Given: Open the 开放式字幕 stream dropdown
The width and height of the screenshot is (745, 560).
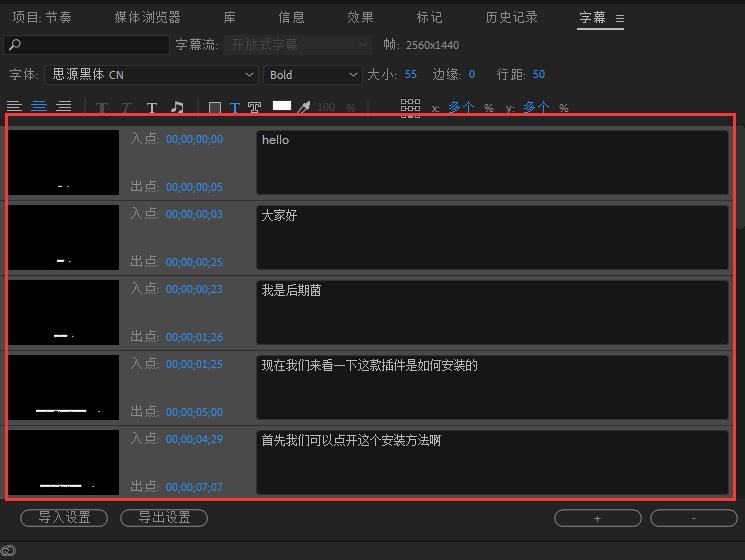Looking at the screenshot, I should point(298,45).
